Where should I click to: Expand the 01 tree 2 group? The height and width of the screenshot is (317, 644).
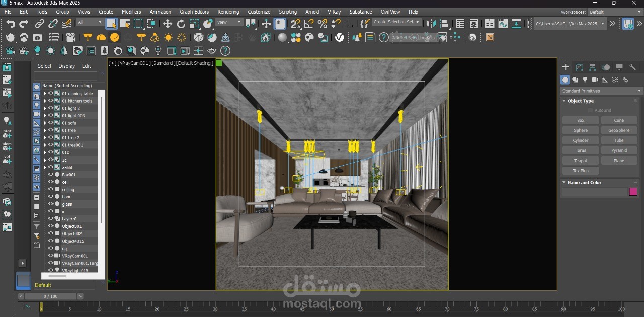coord(45,138)
